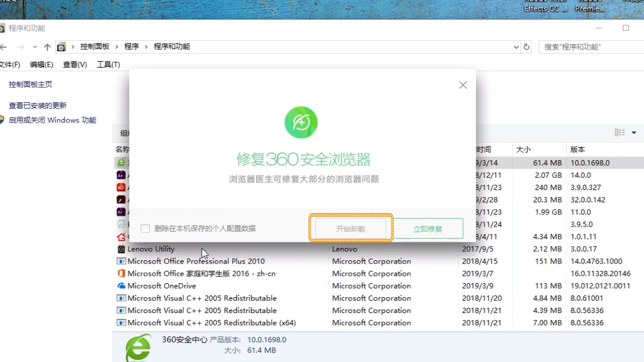Click the 14.0.4763.1000 version cell
Viewport: 644px width, 362px height.
pyautogui.click(x=596, y=261)
